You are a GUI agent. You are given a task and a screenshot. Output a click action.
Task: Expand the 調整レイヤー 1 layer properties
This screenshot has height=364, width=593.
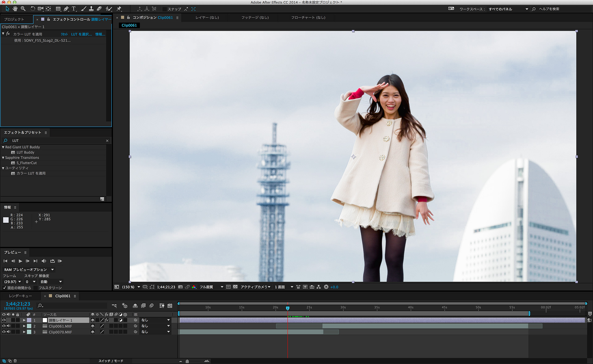[24, 320]
